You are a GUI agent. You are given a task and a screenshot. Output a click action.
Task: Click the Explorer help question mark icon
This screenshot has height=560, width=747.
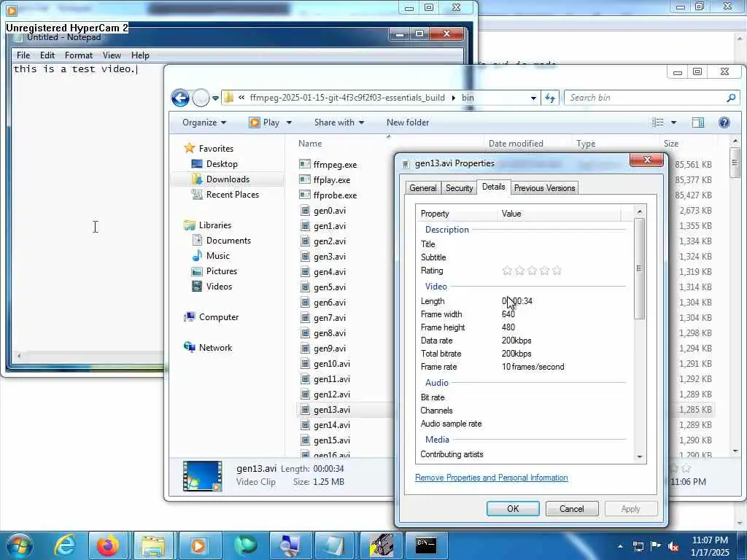(x=724, y=122)
